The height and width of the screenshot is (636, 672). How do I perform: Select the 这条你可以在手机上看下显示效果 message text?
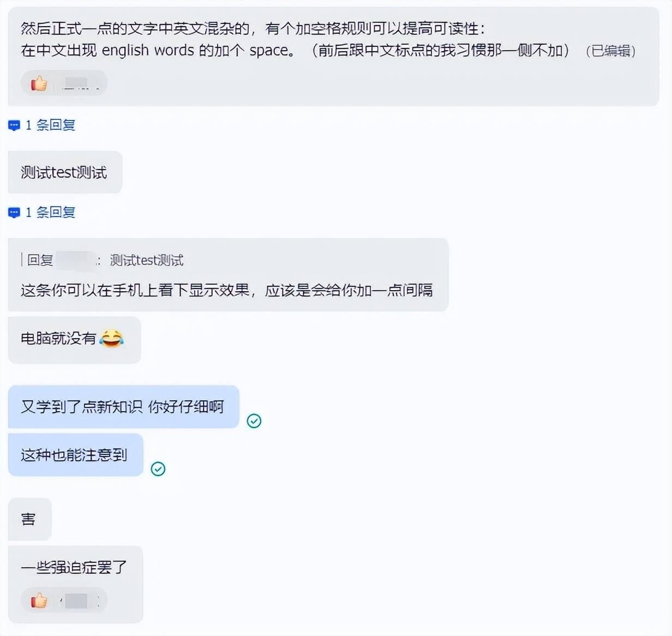(226, 290)
